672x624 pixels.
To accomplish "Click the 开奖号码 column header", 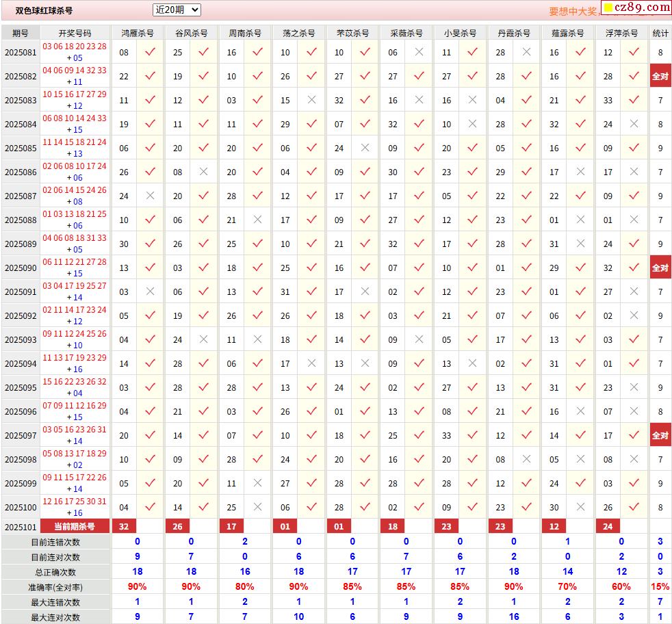I will [x=75, y=33].
